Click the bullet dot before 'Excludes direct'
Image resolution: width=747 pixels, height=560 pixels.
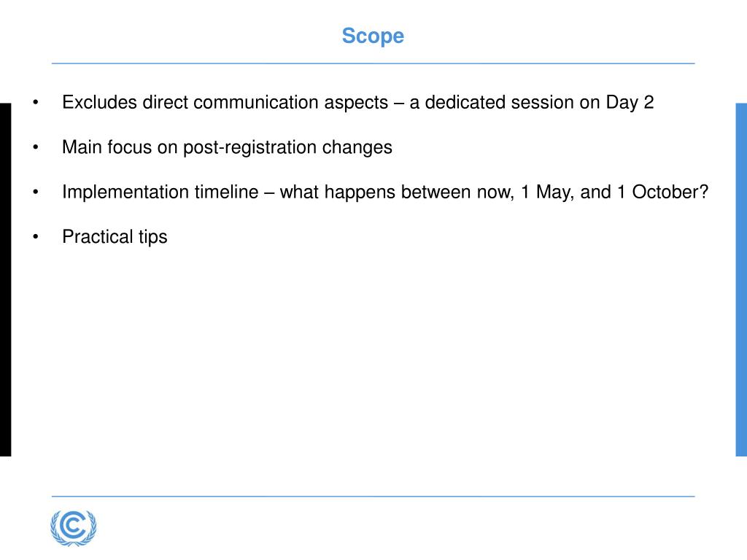click(x=35, y=102)
